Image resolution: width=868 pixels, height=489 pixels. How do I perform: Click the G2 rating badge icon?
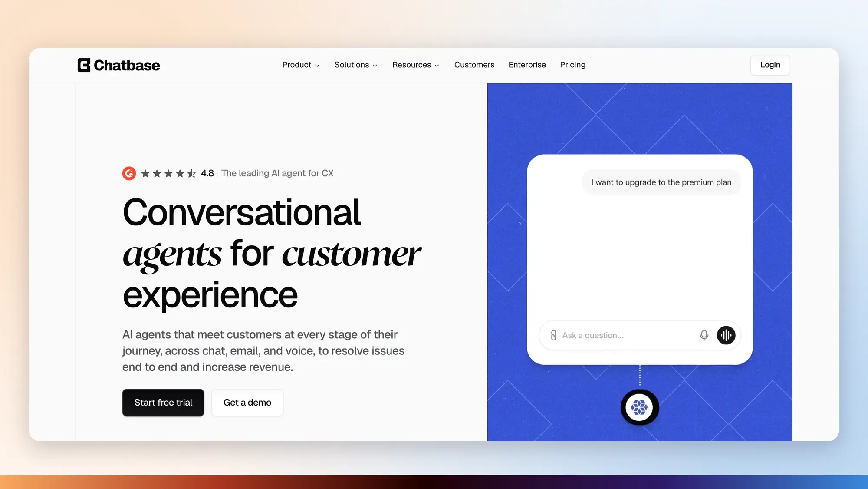(x=129, y=173)
